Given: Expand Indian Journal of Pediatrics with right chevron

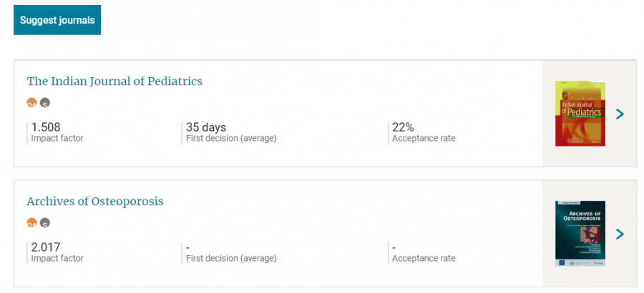Looking at the screenshot, I should pos(620,114).
